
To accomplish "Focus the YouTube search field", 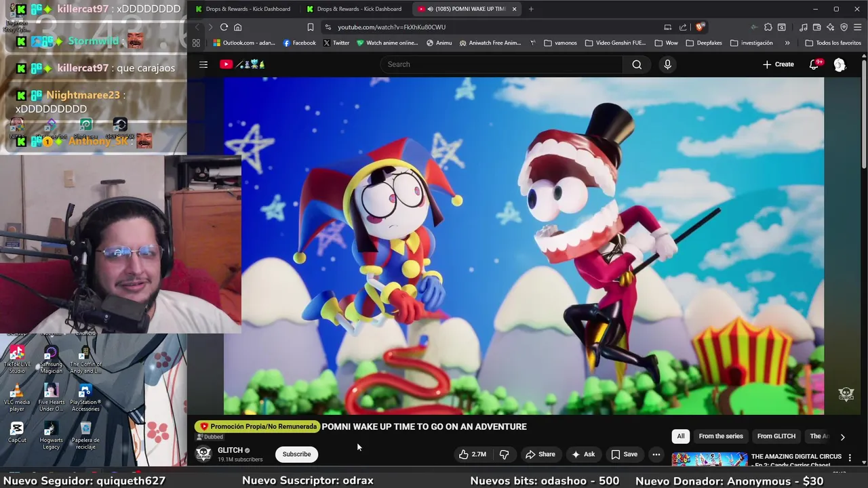I will pos(502,64).
